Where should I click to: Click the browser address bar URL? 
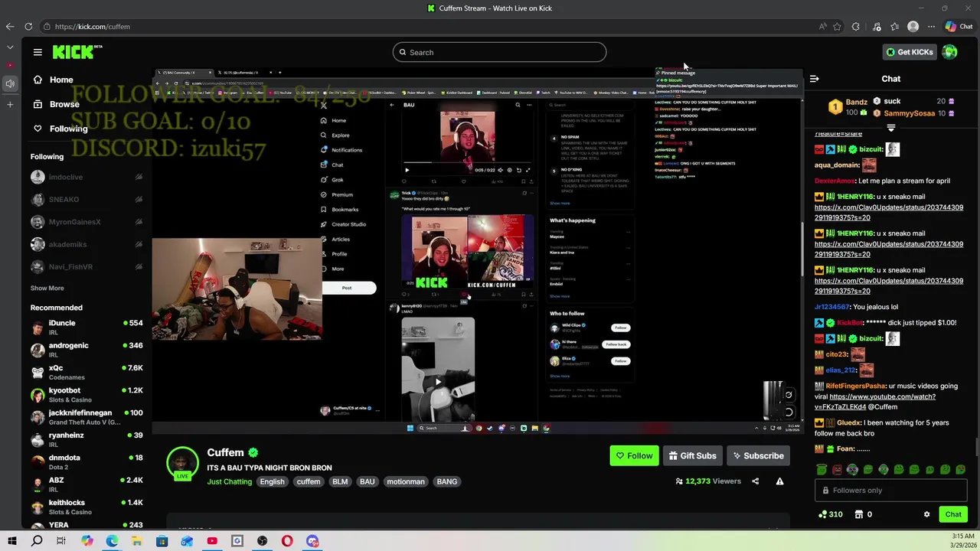93,27
